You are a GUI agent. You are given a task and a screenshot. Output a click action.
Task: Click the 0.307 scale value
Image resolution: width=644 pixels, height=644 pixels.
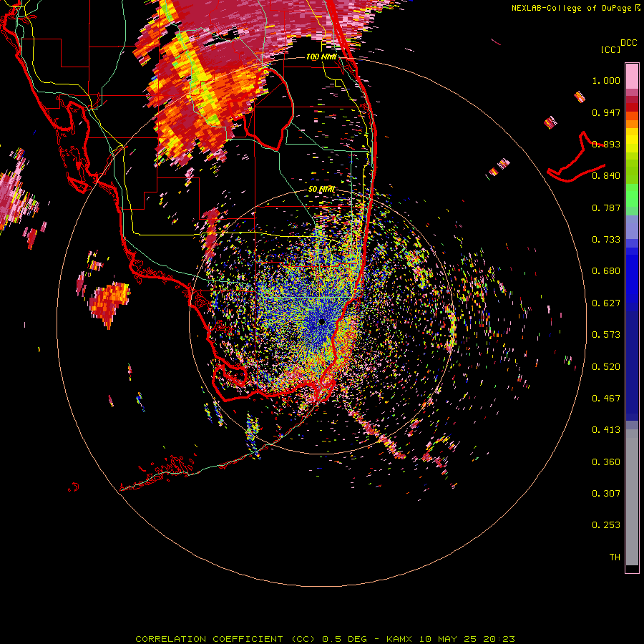tap(606, 494)
